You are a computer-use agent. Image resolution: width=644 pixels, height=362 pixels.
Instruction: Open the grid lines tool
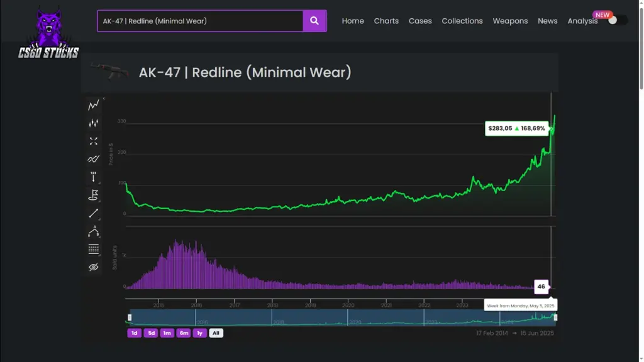click(x=94, y=249)
